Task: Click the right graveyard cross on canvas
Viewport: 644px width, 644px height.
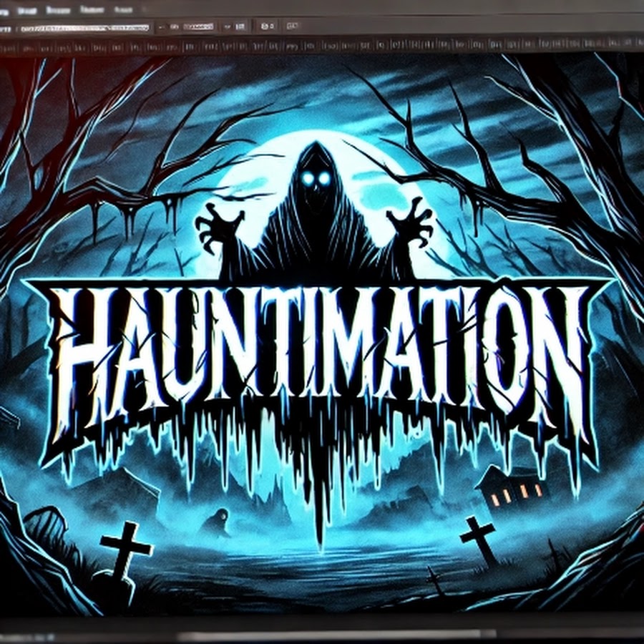Action: (478, 535)
